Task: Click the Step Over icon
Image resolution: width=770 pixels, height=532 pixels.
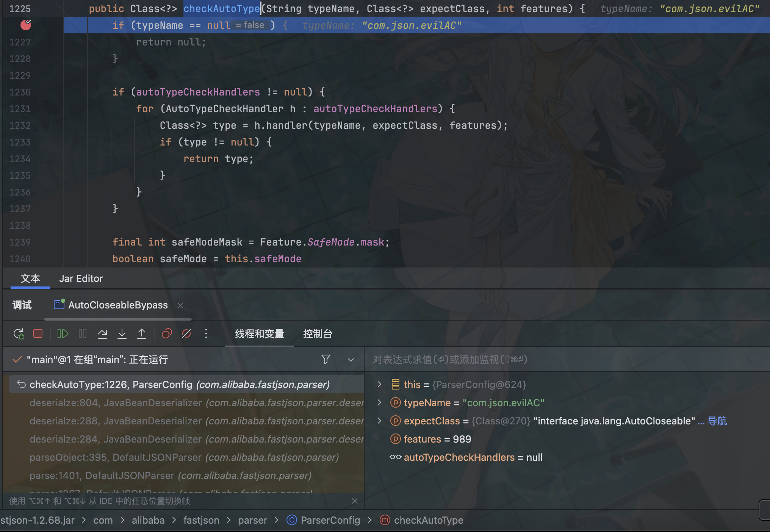Action: pyautogui.click(x=102, y=334)
